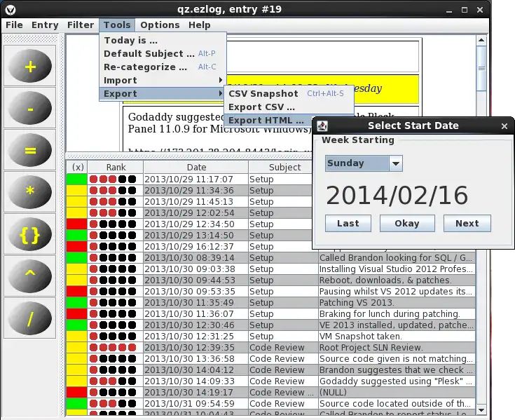Screen dimensions: 515x420
Task: Open the Help menu
Action: pos(200,25)
